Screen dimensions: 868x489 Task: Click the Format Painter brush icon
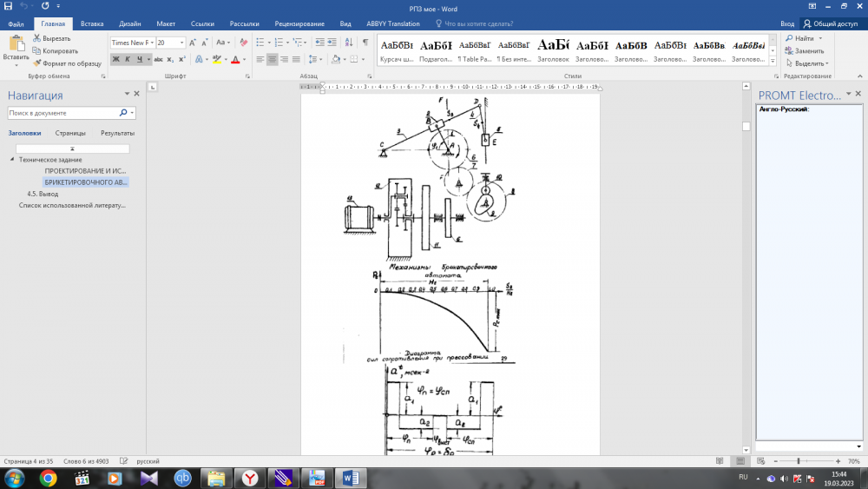36,63
